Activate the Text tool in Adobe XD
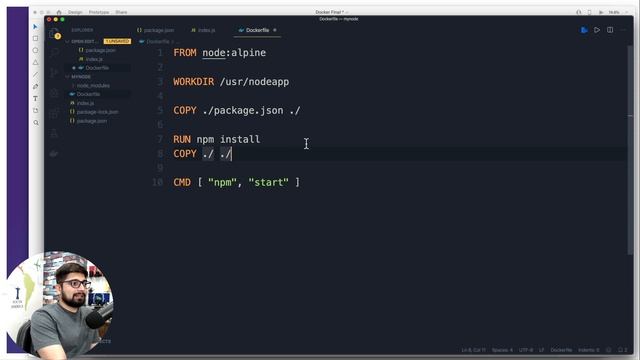 click(x=36, y=98)
